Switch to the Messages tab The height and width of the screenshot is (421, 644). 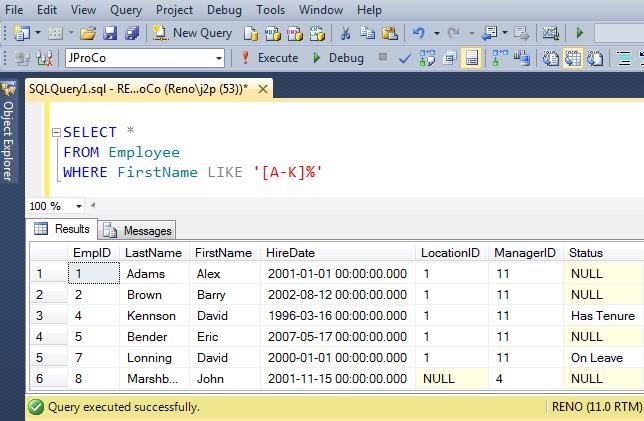137,231
